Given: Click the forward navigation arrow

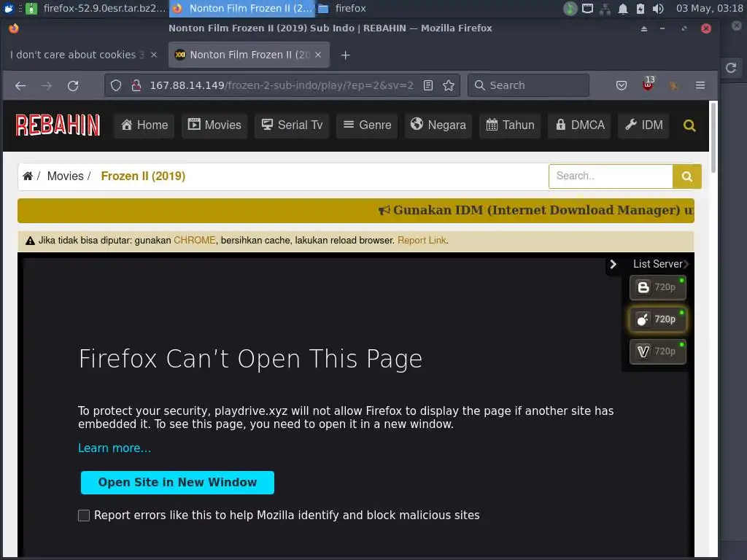Looking at the screenshot, I should pos(47,86).
